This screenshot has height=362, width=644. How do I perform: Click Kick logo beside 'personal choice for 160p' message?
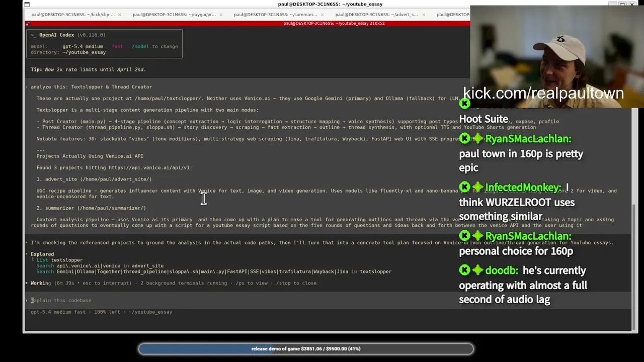(464, 236)
